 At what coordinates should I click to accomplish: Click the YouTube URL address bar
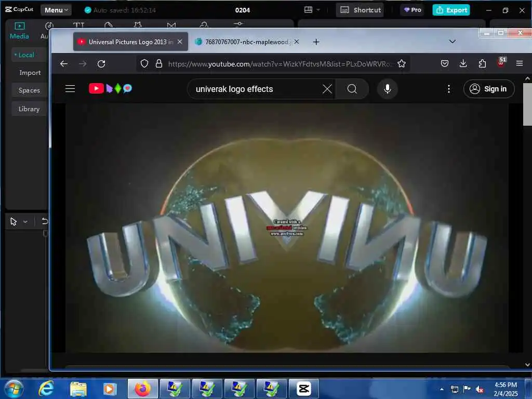pyautogui.click(x=279, y=64)
